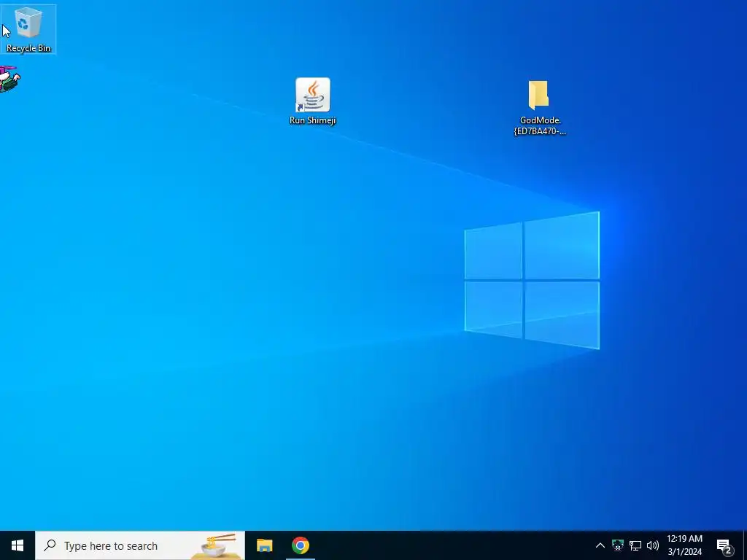Viewport: 747px width, 560px height.
Task: Show hidden system tray icons
Action: (600, 545)
